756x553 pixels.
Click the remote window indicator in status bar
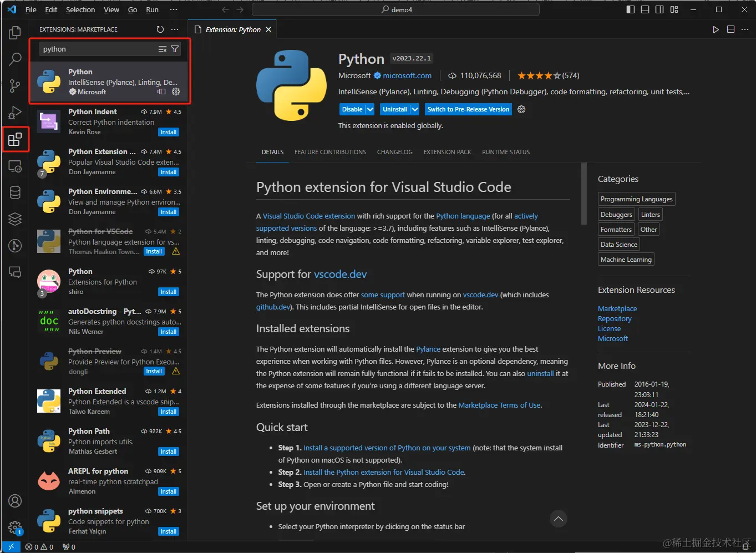11,547
